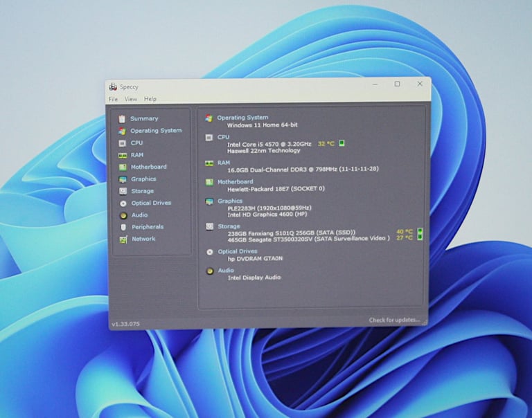532x418 pixels.
Task: Click the 40 °C SSD temperature value
Action: pyautogui.click(x=405, y=232)
